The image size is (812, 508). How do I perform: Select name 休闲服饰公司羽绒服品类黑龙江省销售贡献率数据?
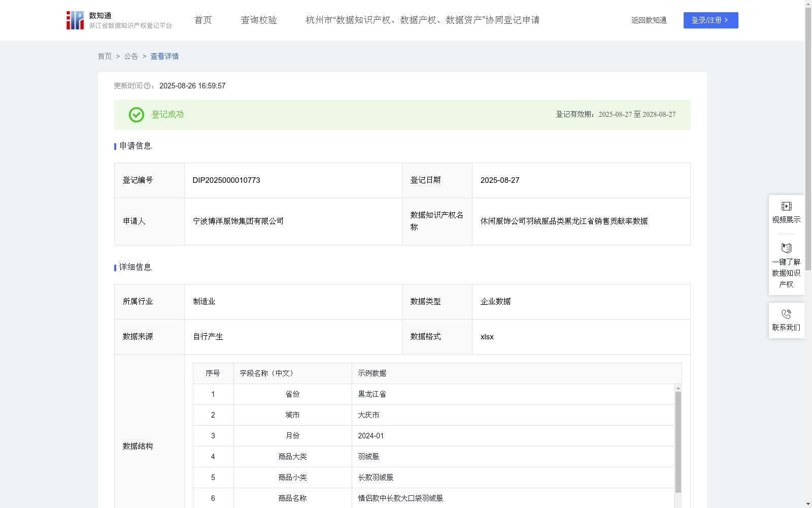click(564, 221)
